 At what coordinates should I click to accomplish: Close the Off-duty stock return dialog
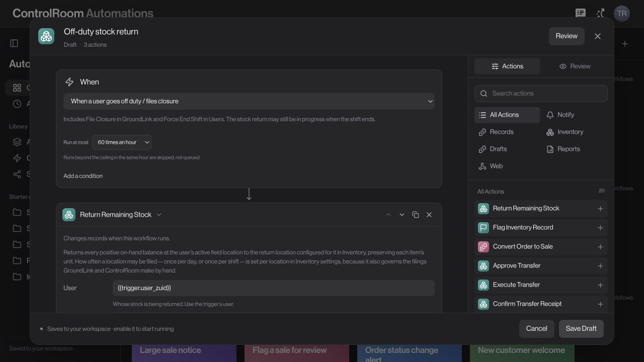[x=598, y=36]
